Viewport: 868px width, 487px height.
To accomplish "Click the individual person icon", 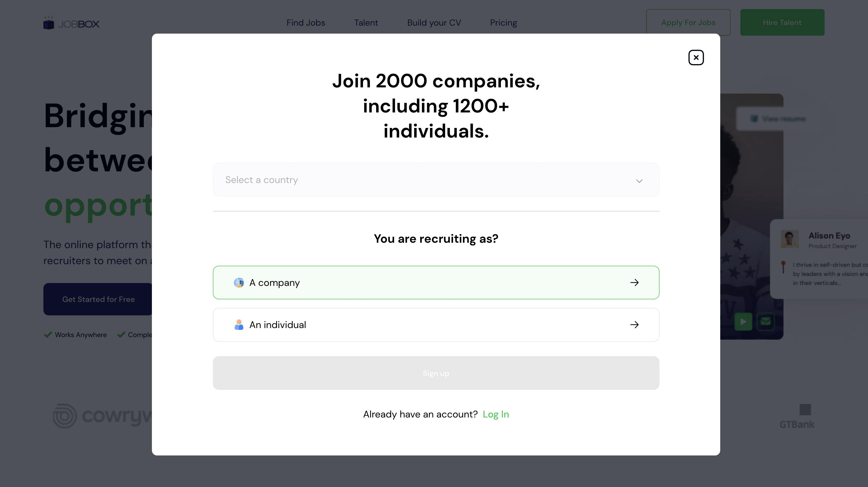I will [x=239, y=325].
